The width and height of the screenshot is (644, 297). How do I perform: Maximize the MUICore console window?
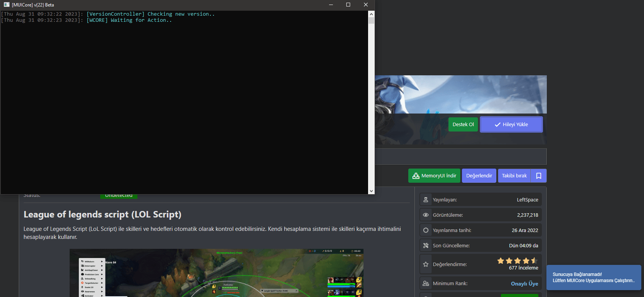point(348,5)
